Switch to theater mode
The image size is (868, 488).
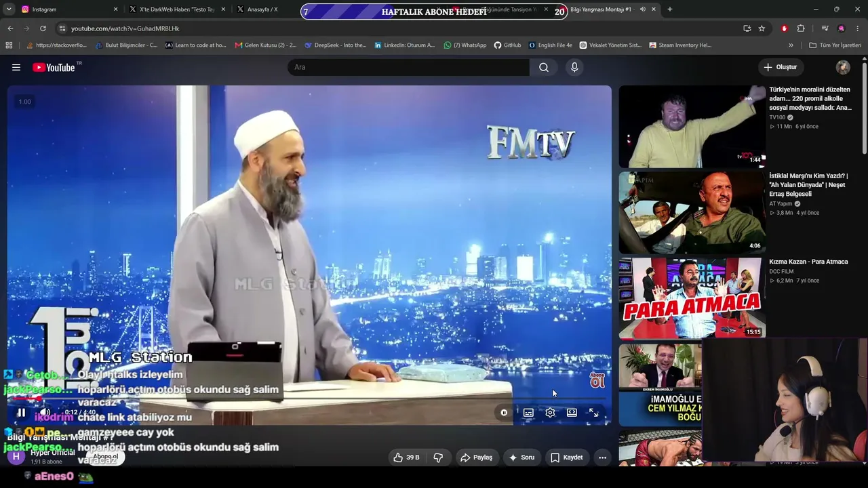click(x=572, y=412)
